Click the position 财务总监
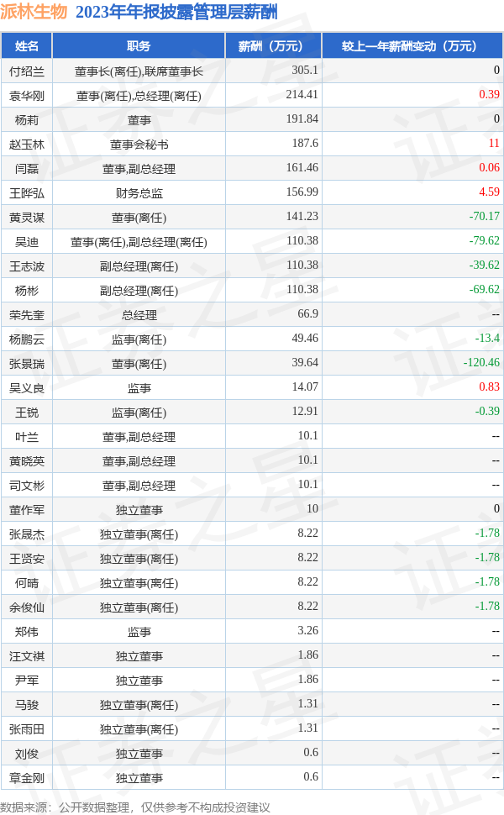Viewport: 504px width, 815px height. point(139,193)
